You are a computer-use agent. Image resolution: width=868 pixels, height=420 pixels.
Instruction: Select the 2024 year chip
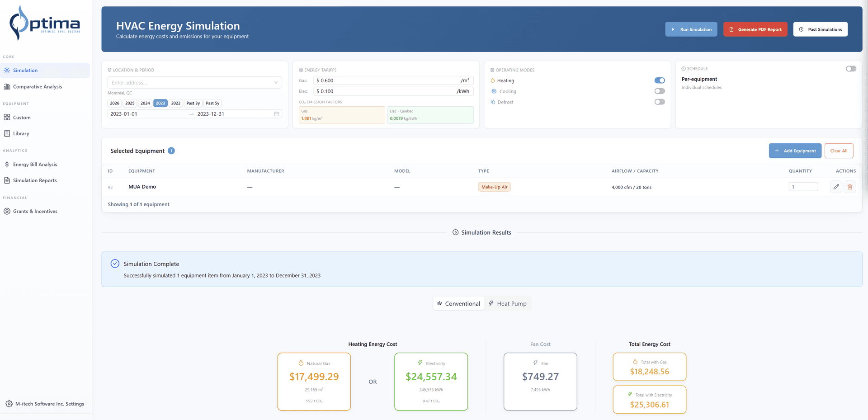tap(145, 103)
